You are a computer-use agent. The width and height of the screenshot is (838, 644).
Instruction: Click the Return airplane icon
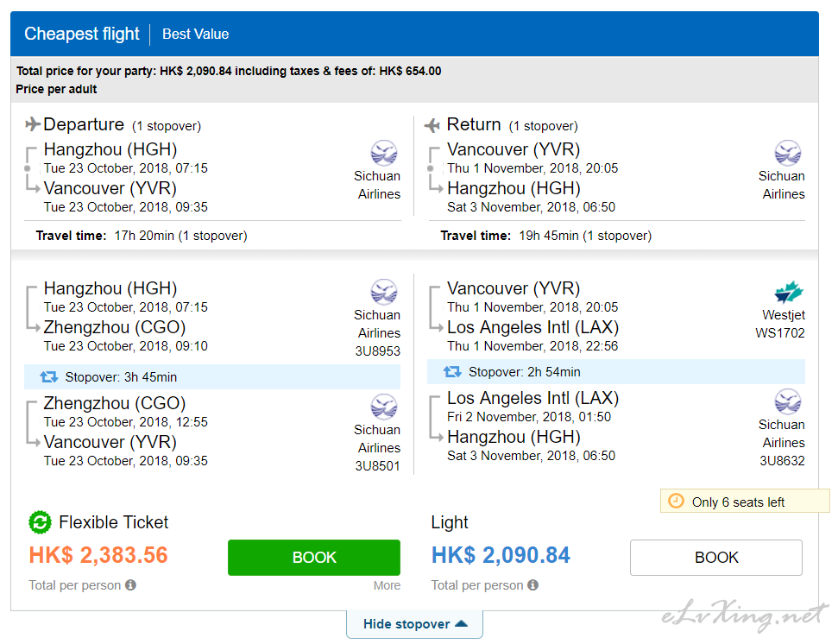[x=432, y=125]
